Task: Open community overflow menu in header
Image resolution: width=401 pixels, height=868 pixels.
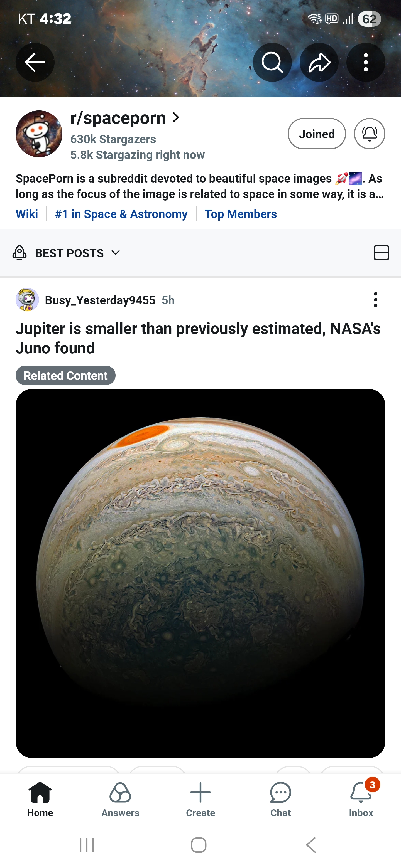Action: (366, 62)
